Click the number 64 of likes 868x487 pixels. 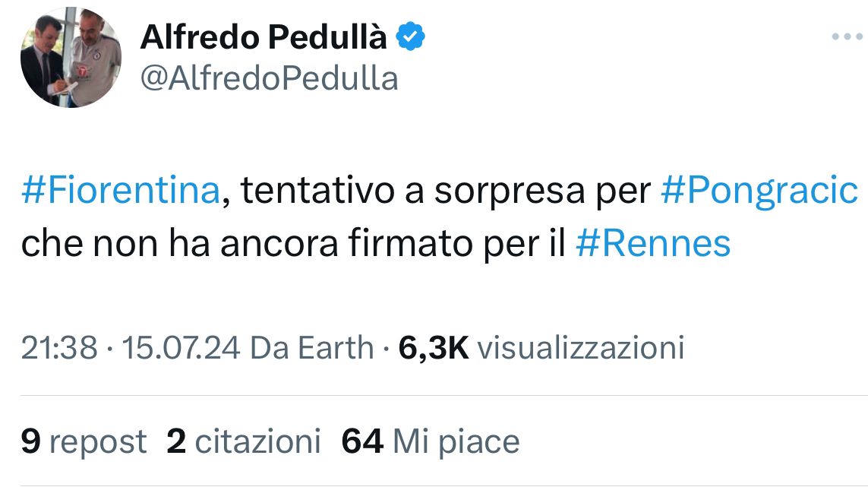pyautogui.click(x=362, y=441)
